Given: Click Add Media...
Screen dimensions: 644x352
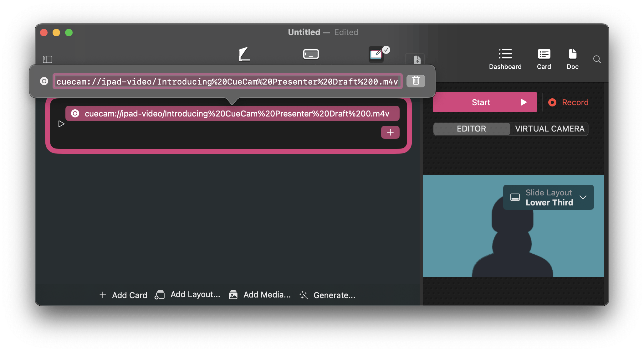Looking at the screenshot, I should click(260, 295).
